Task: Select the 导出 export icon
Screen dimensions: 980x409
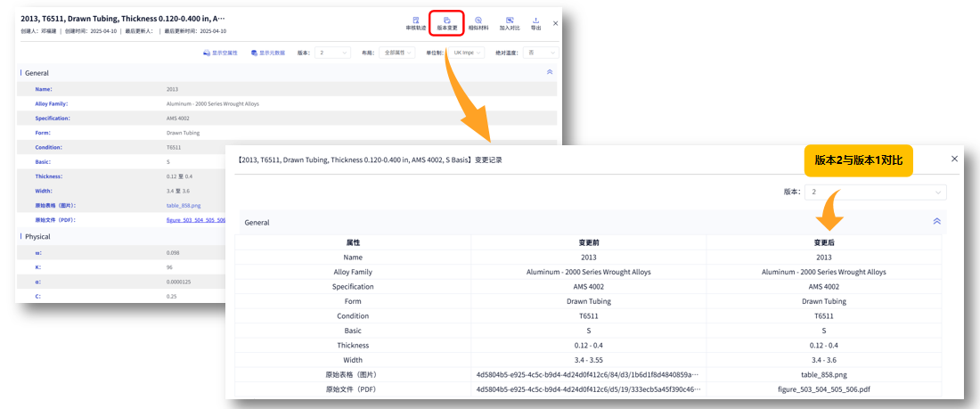Action: [x=535, y=23]
